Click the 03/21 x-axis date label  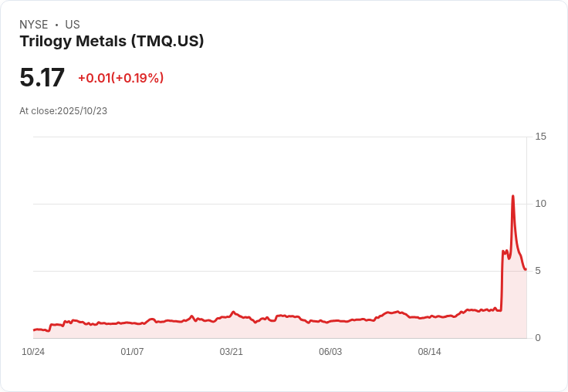tap(231, 351)
